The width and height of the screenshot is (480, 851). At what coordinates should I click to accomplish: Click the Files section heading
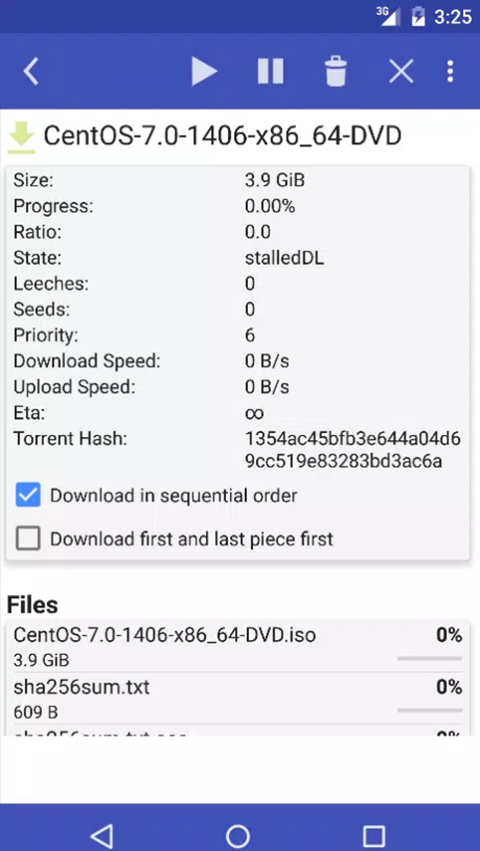click(33, 605)
